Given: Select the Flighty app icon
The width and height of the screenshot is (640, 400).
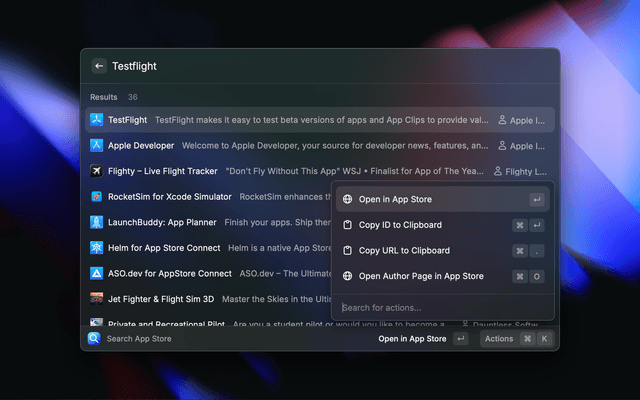Looking at the screenshot, I should [x=96, y=171].
